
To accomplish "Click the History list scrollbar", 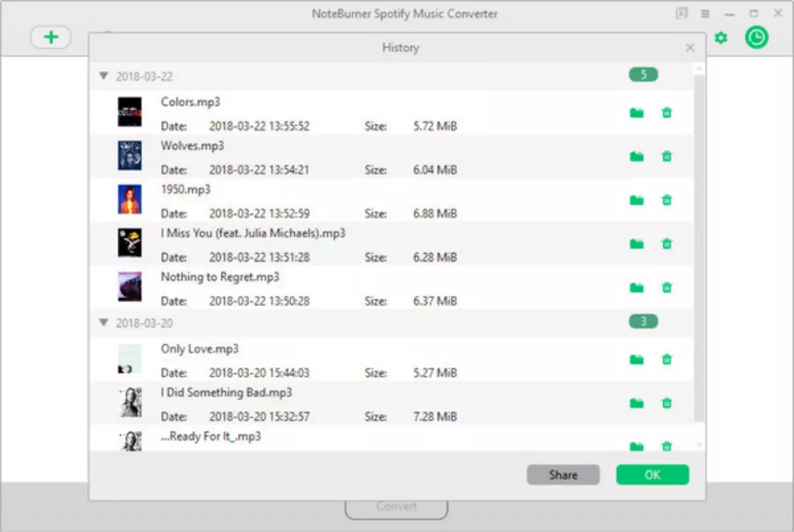I will tap(699, 248).
